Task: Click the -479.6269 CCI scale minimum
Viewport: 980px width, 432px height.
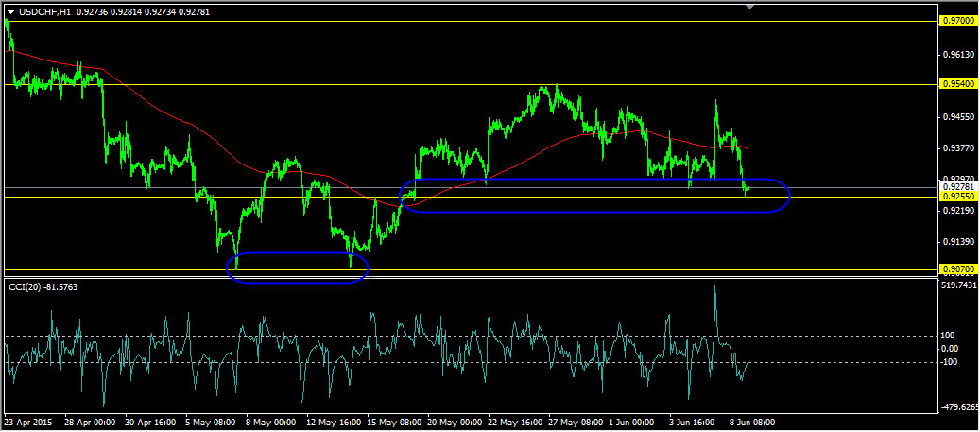Action: (960, 408)
